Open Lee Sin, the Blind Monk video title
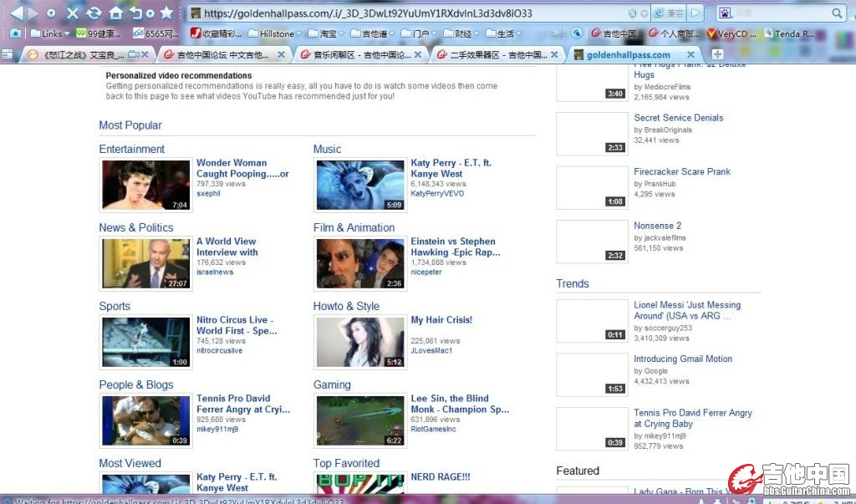The image size is (856, 504). tap(460, 404)
